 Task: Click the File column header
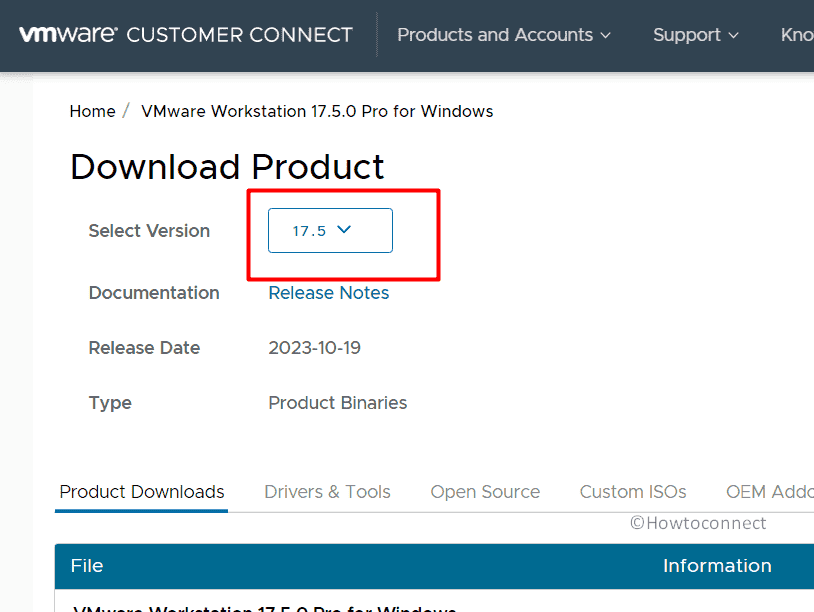tap(86, 566)
